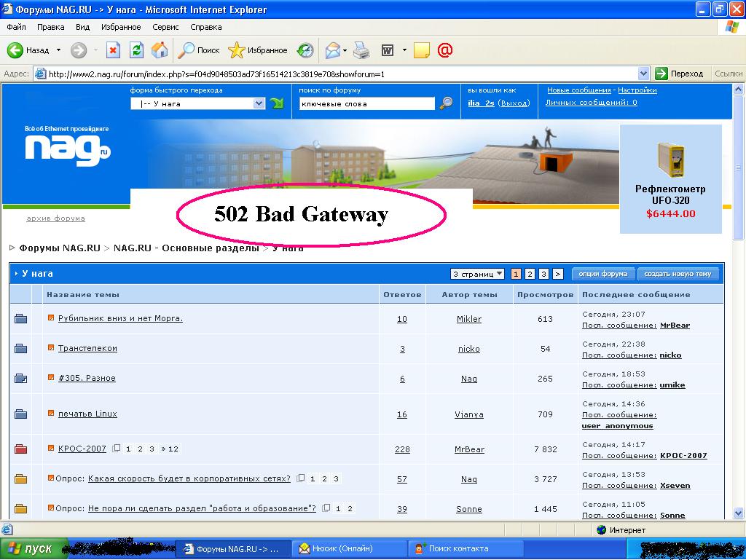Click folder icon for Рубильник вниз topic
The image size is (746, 560).
point(20,318)
